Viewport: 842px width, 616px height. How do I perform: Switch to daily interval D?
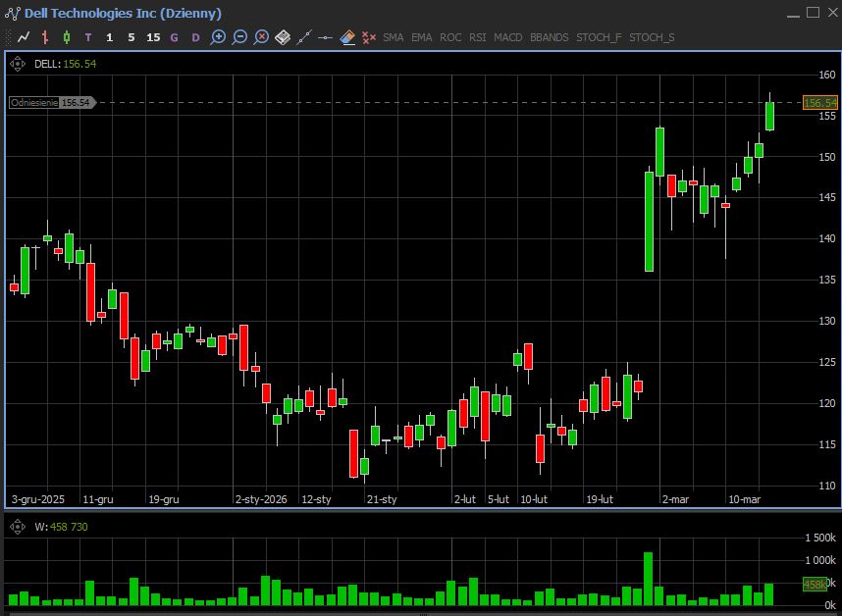(195, 37)
